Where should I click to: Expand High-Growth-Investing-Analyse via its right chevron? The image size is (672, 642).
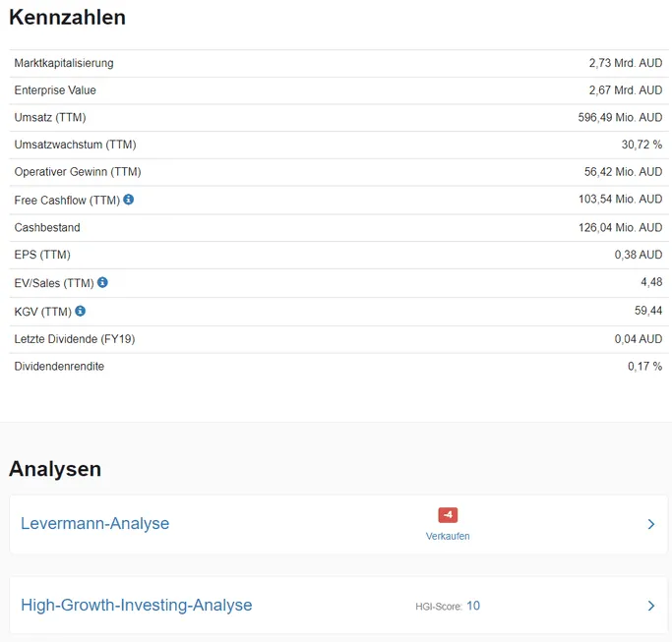[x=651, y=606]
